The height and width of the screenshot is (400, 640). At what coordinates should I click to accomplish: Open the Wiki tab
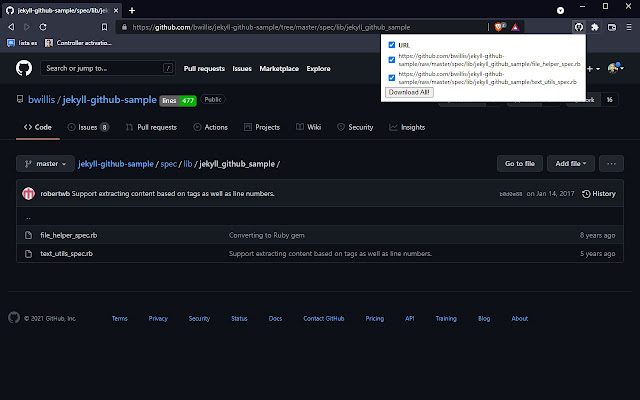pos(308,127)
